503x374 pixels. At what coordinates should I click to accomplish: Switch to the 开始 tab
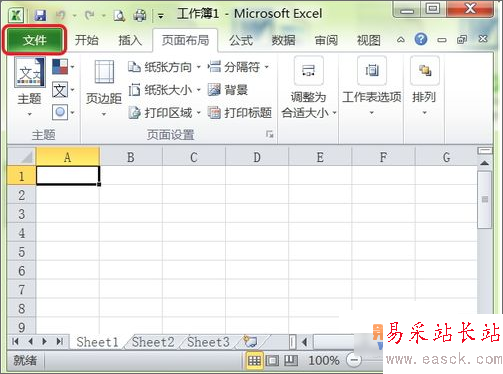tap(87, 40)
